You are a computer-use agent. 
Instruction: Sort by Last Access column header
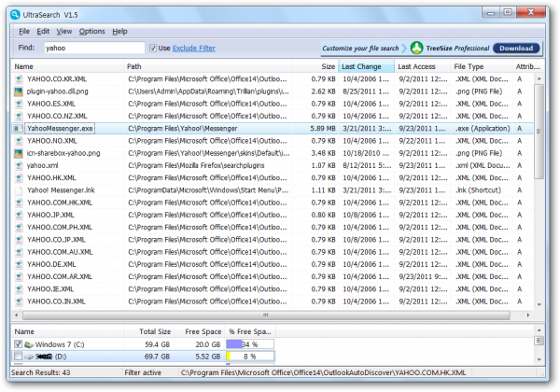pyautogui.click(x=423, y=66)
